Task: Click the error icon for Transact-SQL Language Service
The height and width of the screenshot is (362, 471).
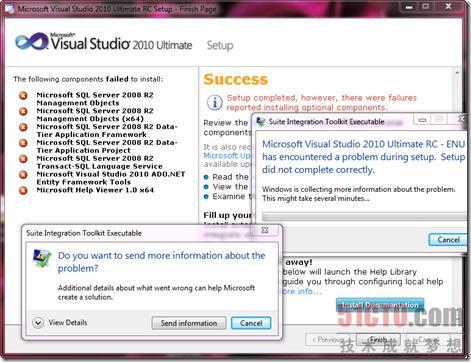Action: [x=23, y=159]
